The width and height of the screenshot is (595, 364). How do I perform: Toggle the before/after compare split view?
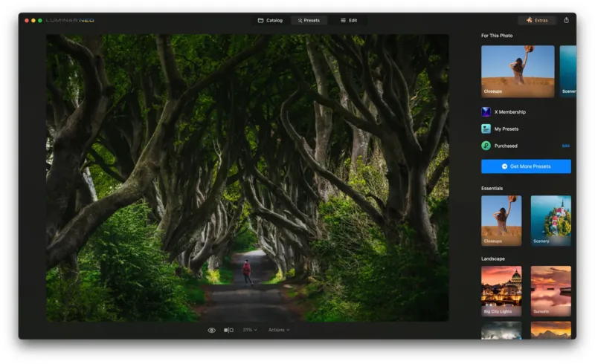(228, 330)
